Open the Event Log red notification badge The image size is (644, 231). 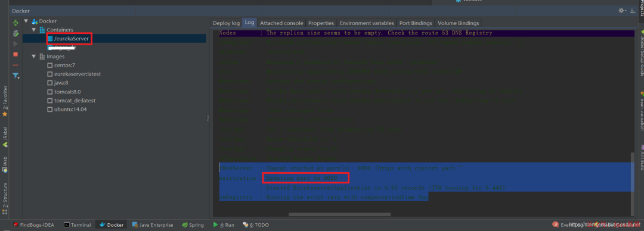(x=555, y=224)
